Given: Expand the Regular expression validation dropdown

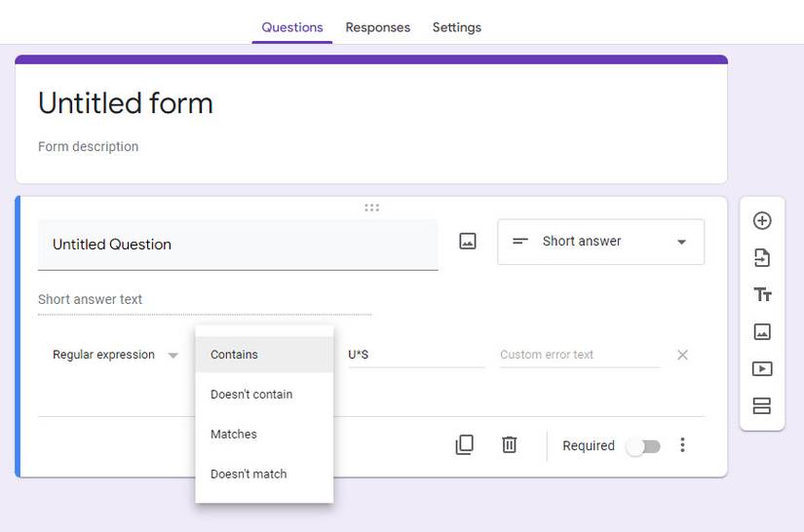Looking at the screenshot, I should coord(115,356).
